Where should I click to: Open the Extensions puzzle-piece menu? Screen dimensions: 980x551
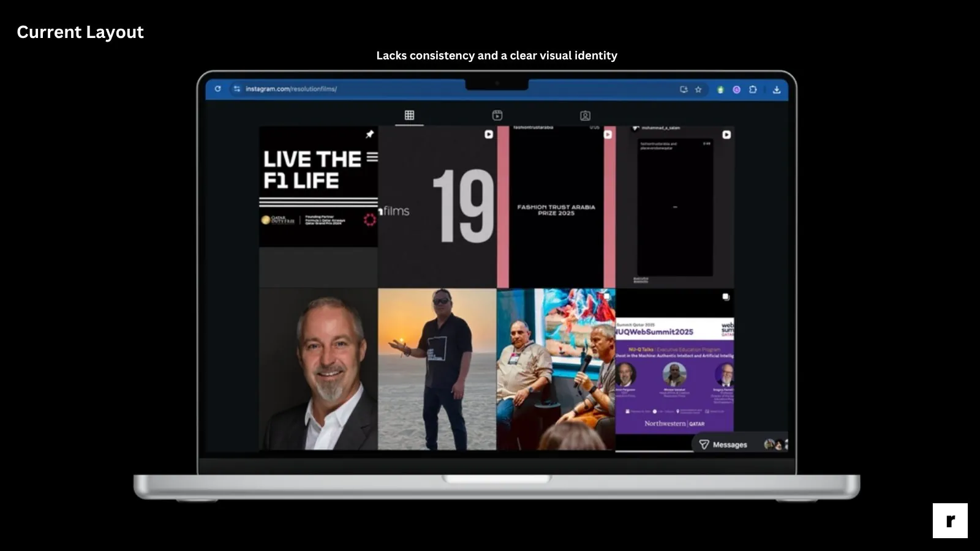tap(753, 89)
